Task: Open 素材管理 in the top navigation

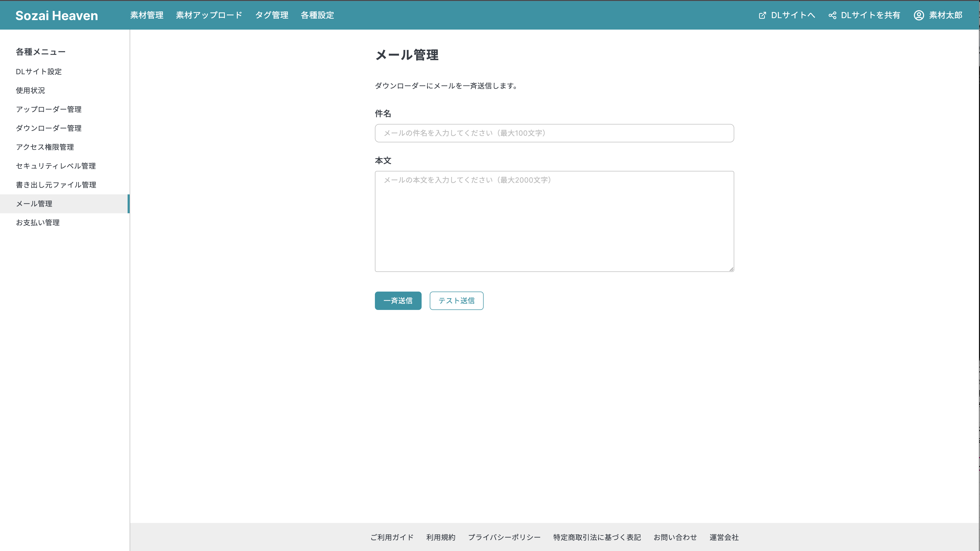Action: [x=146, y=15]
